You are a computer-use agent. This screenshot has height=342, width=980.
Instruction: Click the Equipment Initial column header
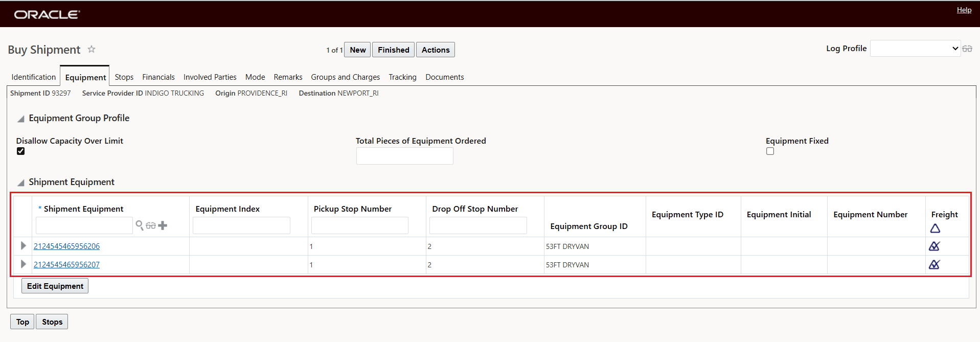pyautogui.click(x=779, y=214)
